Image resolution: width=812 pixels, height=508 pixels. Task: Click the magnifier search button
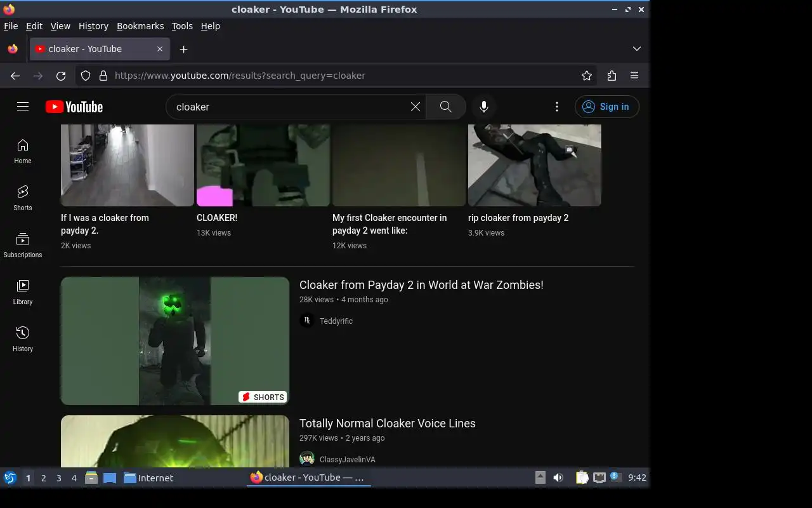coord(446,107)
